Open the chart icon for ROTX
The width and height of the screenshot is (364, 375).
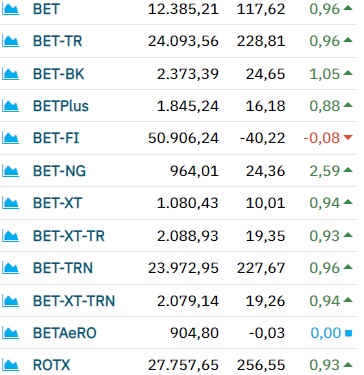pos(10,365)
